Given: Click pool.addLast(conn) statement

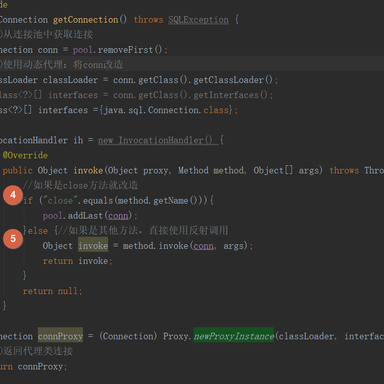Looking at the screenshot, I should point(90,216).
